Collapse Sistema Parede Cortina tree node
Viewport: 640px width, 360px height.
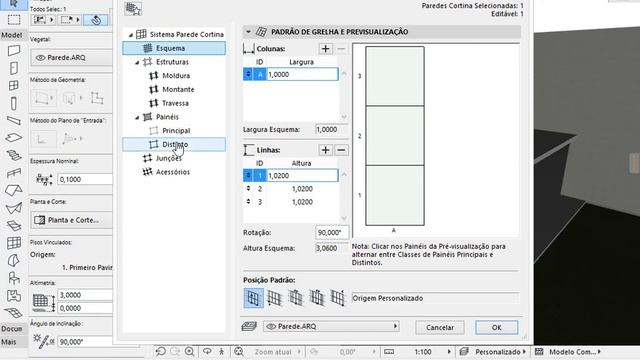[131, 35]
